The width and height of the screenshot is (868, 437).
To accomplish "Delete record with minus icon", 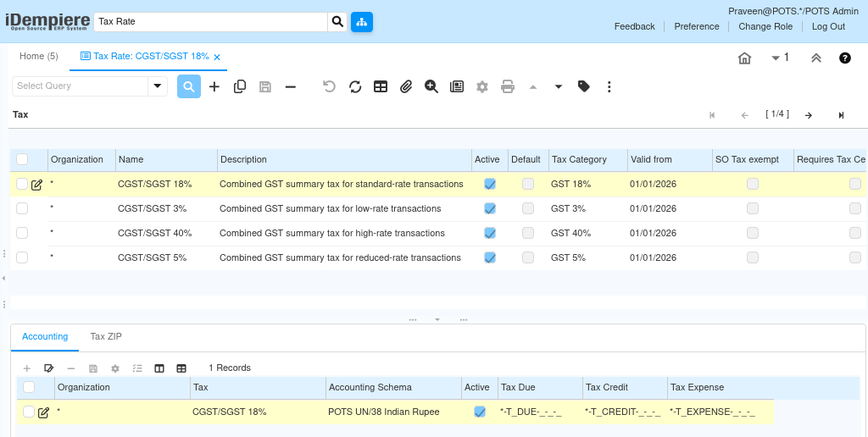I will (291, 86).
